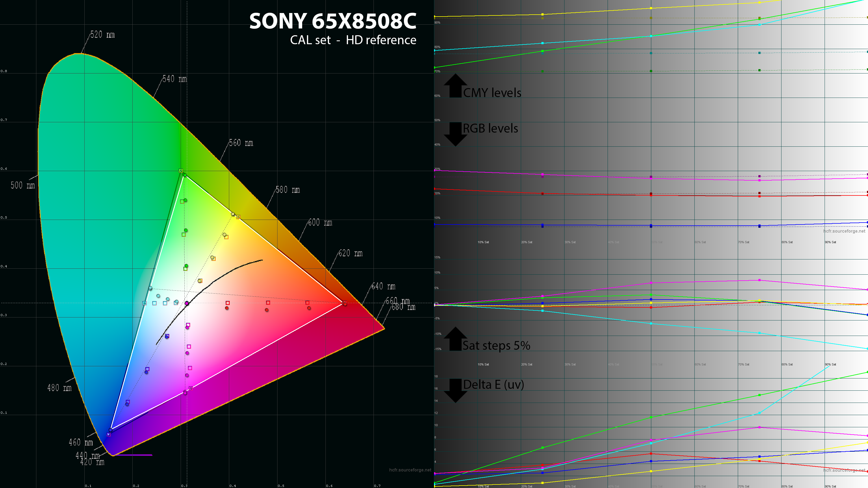This screenshot has width=868, height=488.
Task: Click the 420 nm wavelength label
Action: point(92,462)
